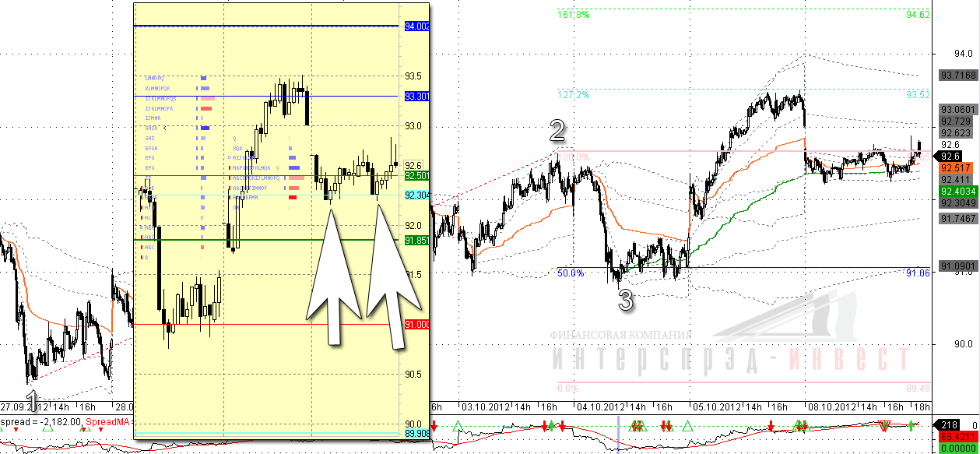Click the 04.10.2012 date on time axis
Viewport: 980px width, 454px height.
click(600, 407)
